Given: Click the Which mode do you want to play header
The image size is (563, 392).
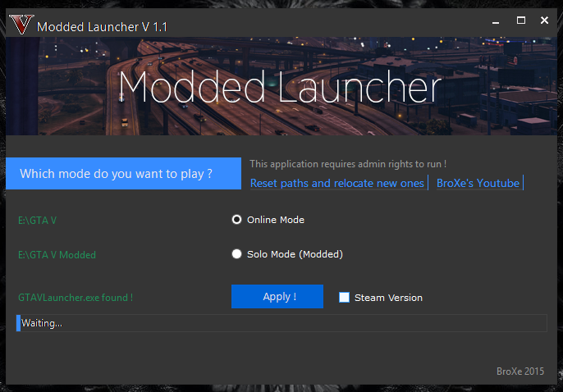Looking at the screenshot, I should [123, 174].
